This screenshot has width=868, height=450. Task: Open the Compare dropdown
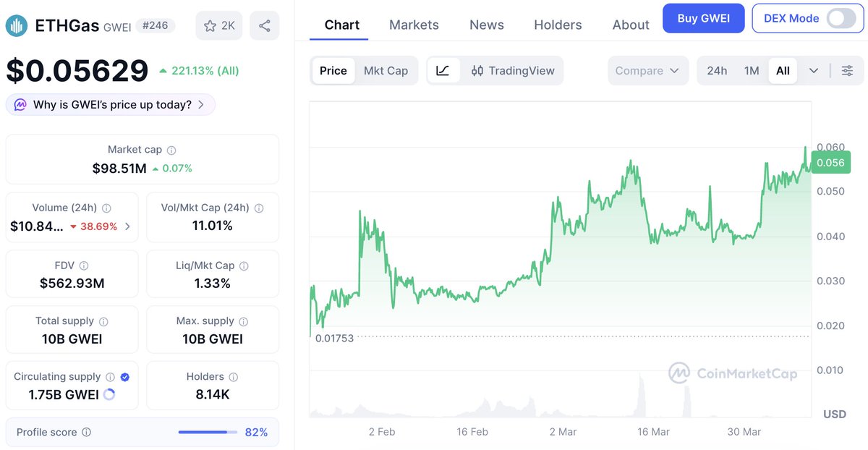[647, 71]
